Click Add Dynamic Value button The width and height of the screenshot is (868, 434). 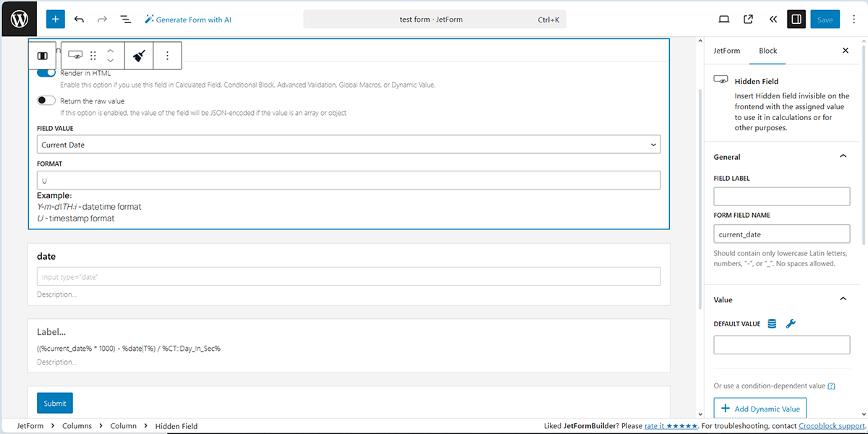click(760, 409)
